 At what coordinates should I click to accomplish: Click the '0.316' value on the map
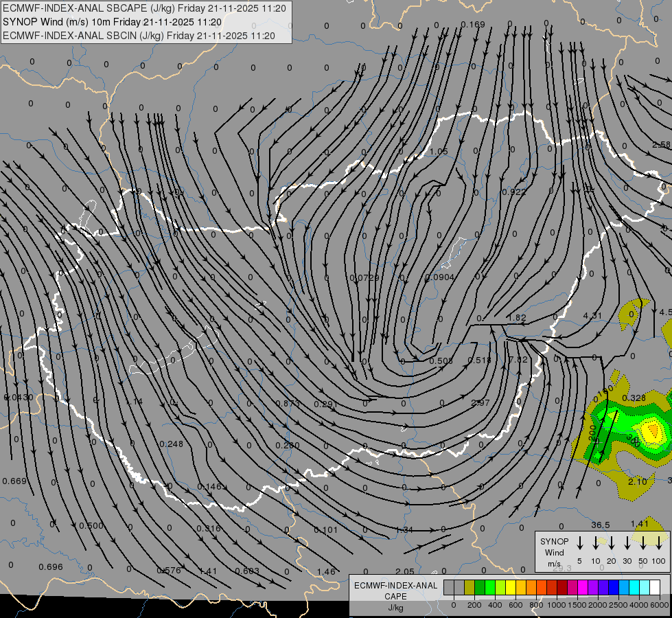coord(209,528)
